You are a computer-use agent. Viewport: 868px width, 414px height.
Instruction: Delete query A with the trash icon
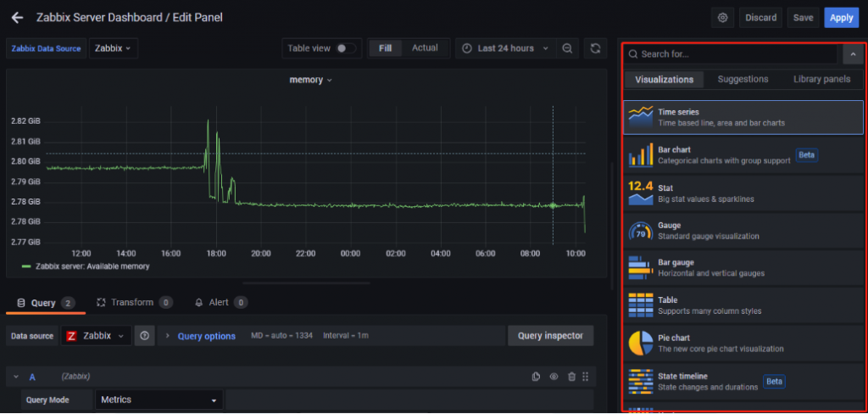point(572,377)
